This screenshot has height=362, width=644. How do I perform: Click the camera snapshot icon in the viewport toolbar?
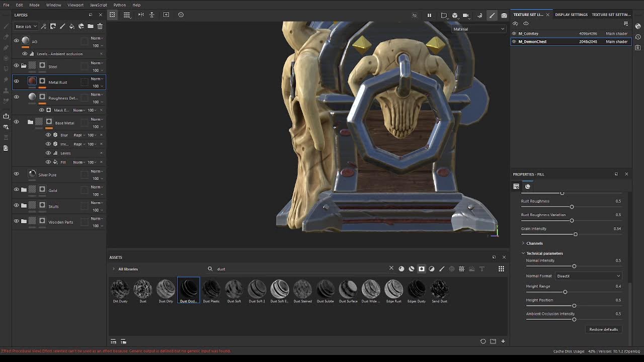pyautogui.click(x=504, y=15)
